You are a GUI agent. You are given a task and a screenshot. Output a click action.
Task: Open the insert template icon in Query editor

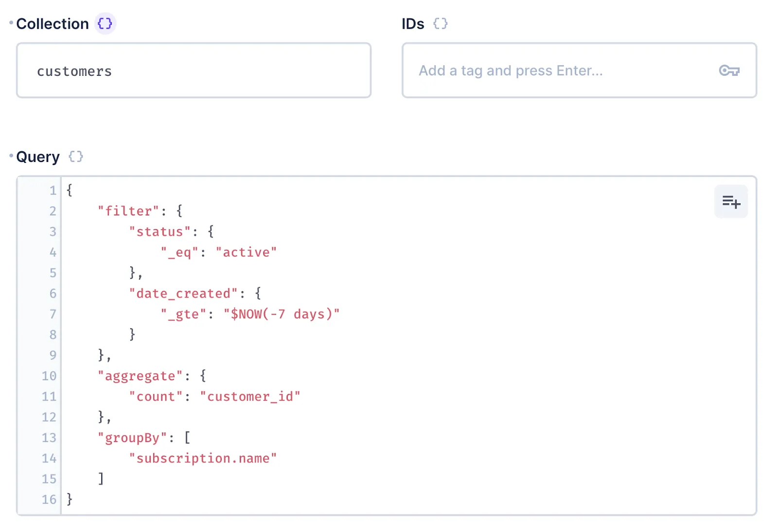click(x=731, y=201)
